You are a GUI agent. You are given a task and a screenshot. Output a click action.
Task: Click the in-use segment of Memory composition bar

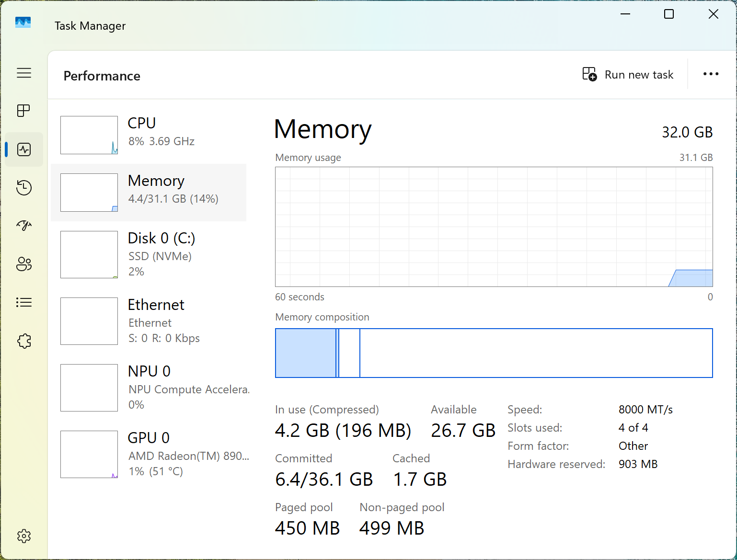(305, 353)
